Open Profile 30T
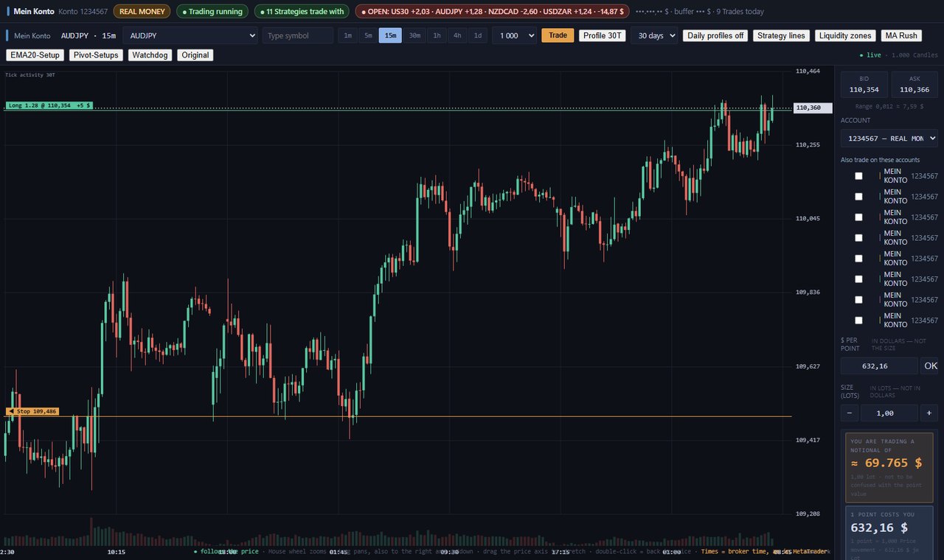 click(603, 35)
